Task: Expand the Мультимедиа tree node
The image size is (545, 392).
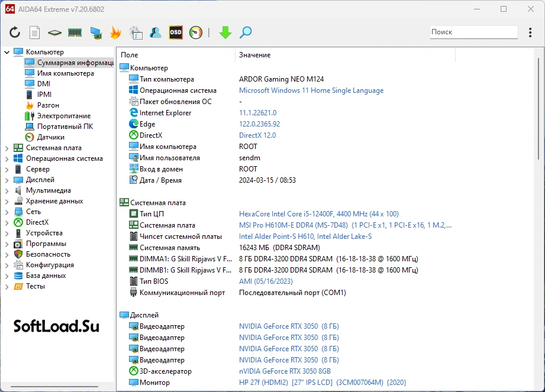Action: pos(7,191)
